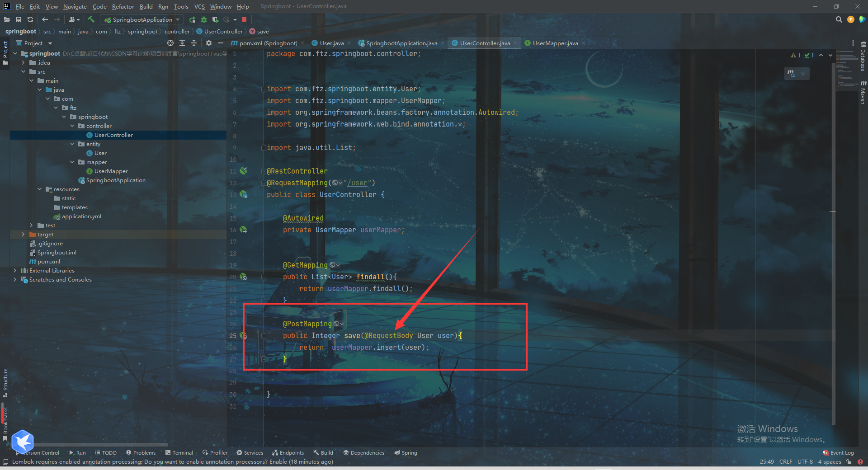The image size is (868, 470).
Task: Open the Dependencies tool window
Action: pos(363,452)
